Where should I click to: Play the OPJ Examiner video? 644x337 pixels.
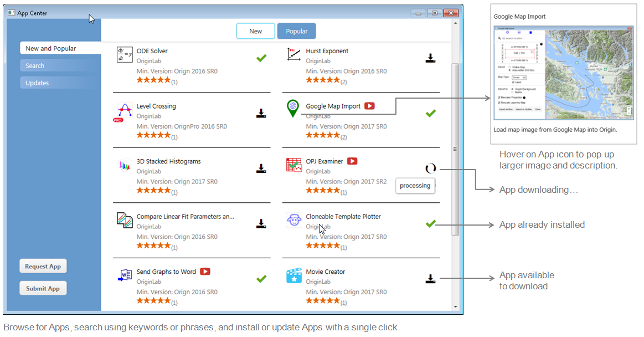point(352,161)
